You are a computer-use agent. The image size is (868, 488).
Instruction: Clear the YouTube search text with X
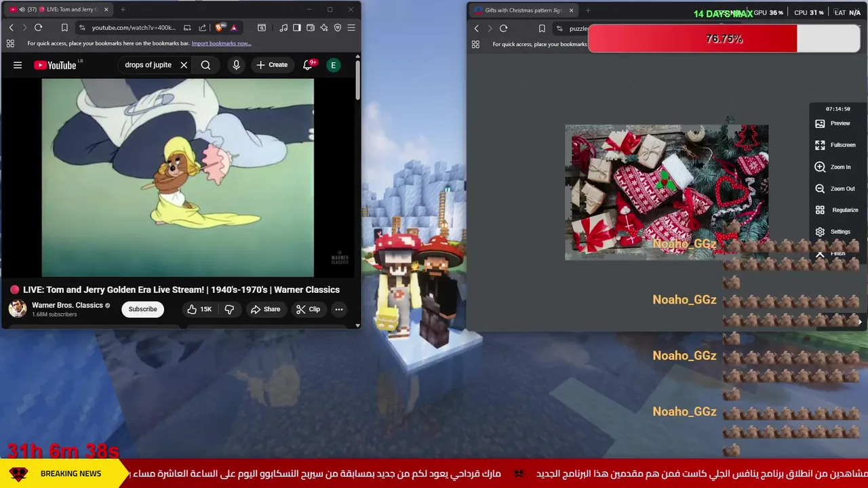tap(184, 65)
